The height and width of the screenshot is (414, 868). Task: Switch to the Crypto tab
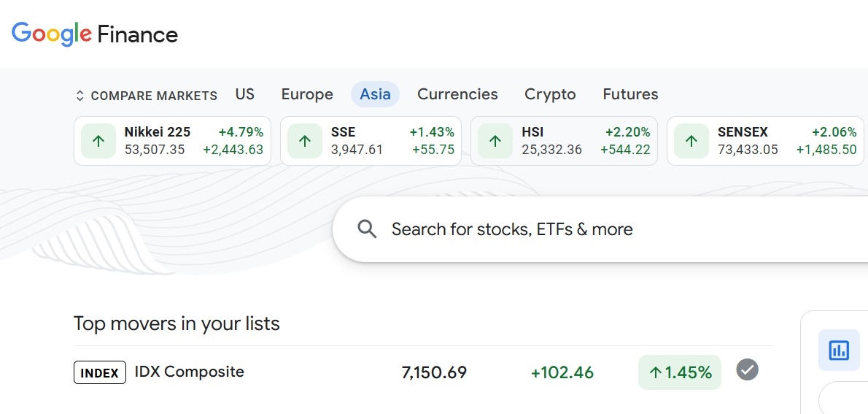point(550,94)
